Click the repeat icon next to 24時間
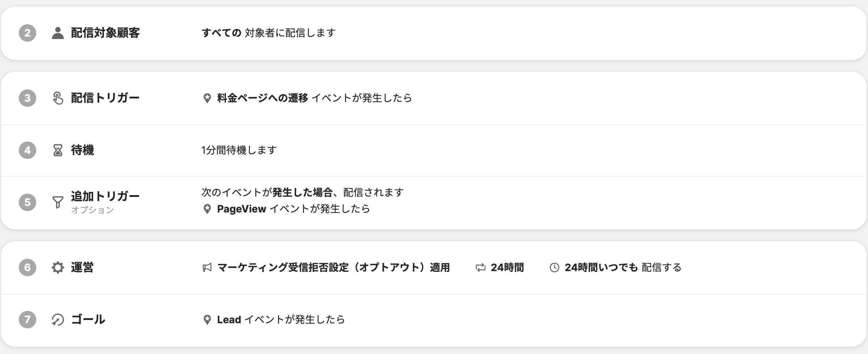Screen dimensions: 868x354 [480, 267]
